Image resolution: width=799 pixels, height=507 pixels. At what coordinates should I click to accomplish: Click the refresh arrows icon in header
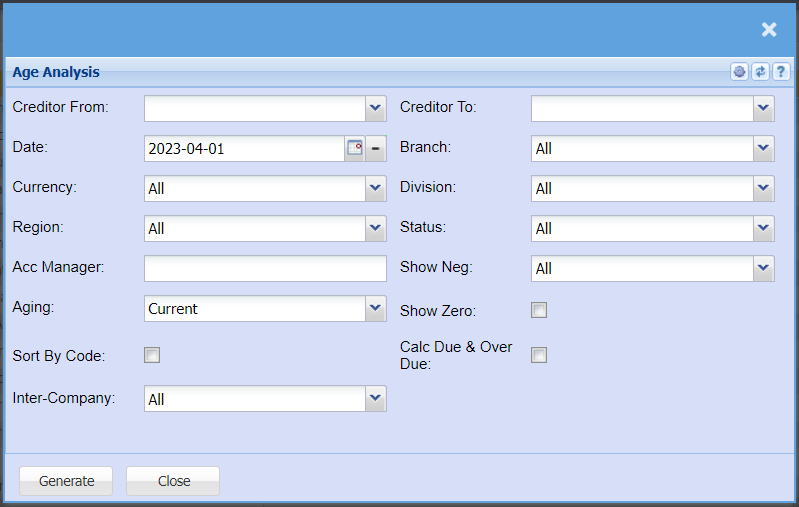760,72
